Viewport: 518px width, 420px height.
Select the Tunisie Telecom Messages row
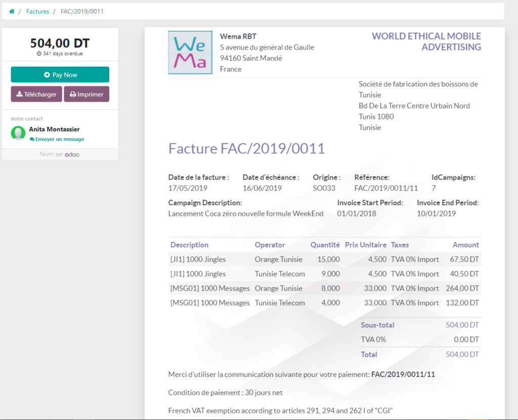tap(324, 303)
